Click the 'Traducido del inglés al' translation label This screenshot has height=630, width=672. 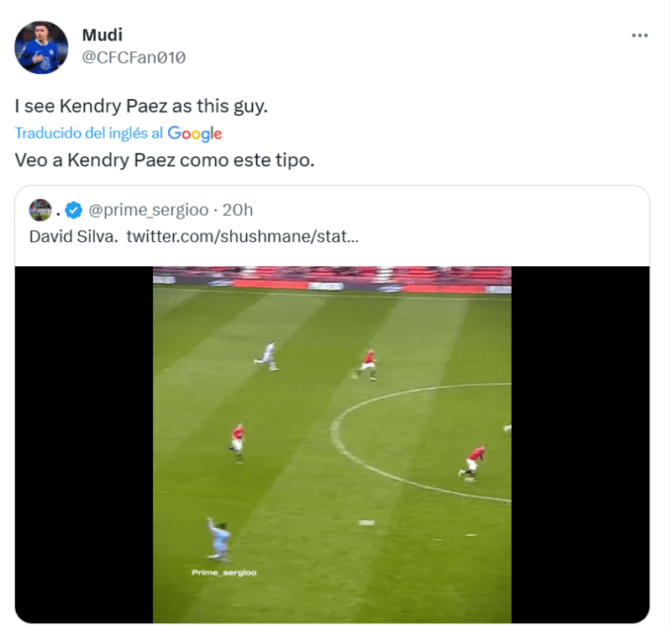tap(89, 134)
